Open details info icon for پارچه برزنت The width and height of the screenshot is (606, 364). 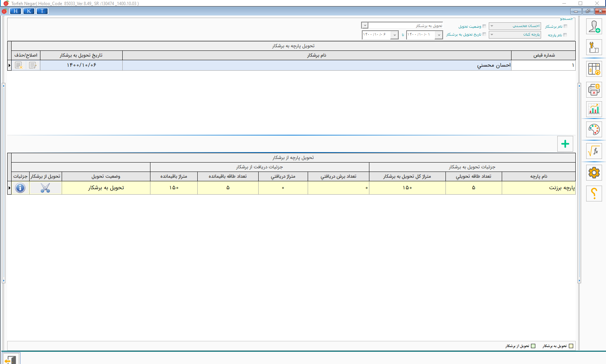tap(20, 188)
